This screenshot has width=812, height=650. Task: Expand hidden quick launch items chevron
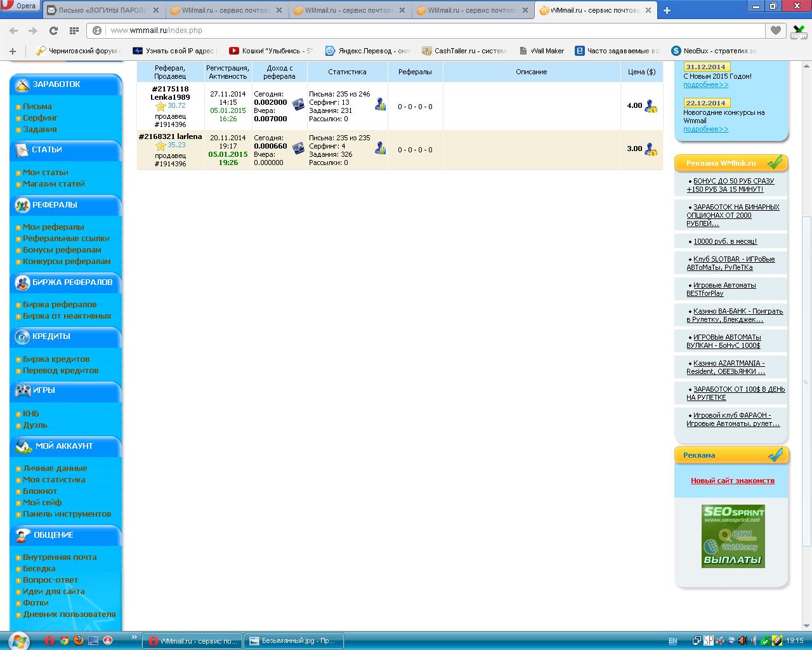point(134,637)
